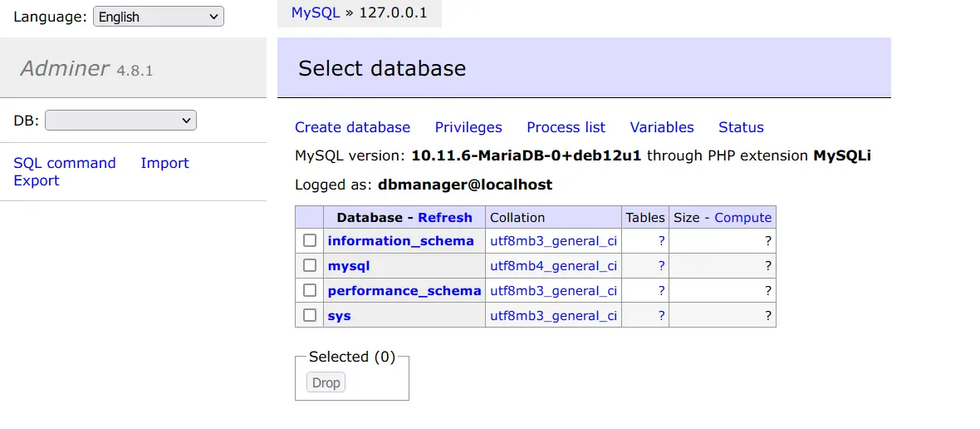Screen dimensions: 980x429
Task: Open the information_schema database
Action: coord(400,241)
